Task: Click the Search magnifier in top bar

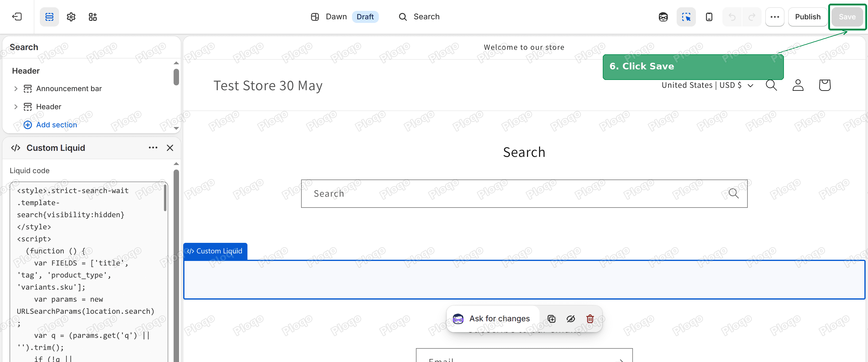Action: tap(403, 17)
